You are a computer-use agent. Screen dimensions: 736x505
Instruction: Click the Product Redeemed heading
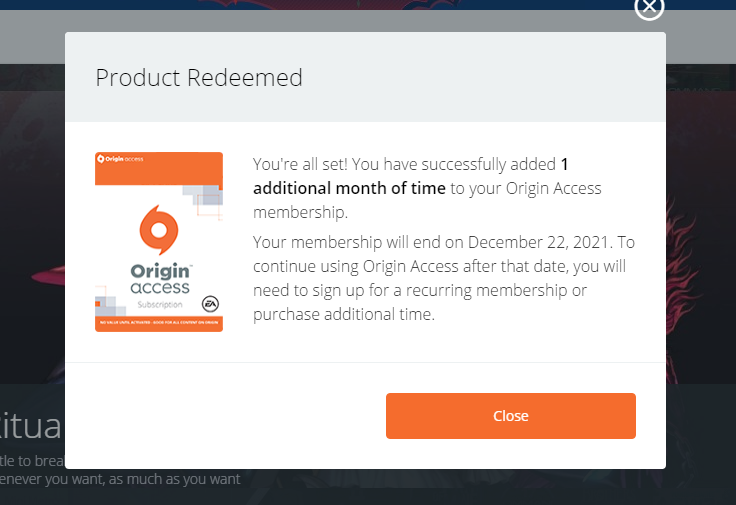199,78
